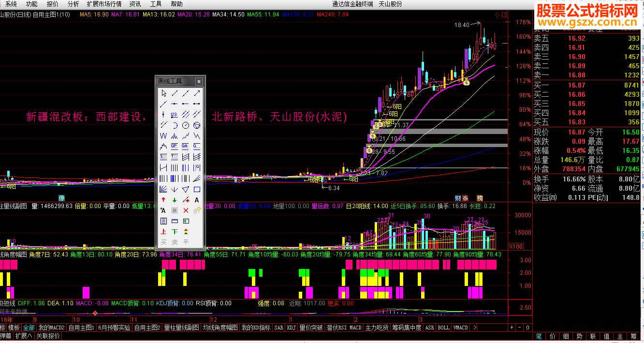Open the 模板 tab
Image resolution: width=644 pixels, height=343 pixels.
(x=14, y=328)
